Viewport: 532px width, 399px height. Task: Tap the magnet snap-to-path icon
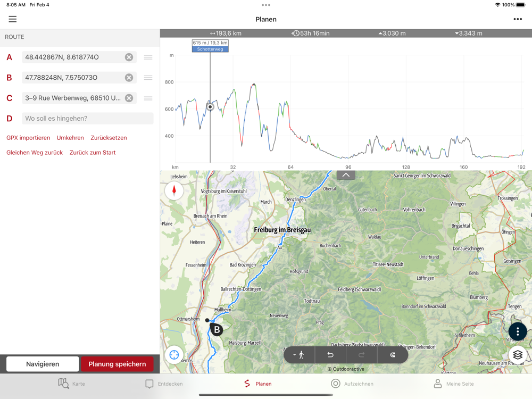(393, 355)
